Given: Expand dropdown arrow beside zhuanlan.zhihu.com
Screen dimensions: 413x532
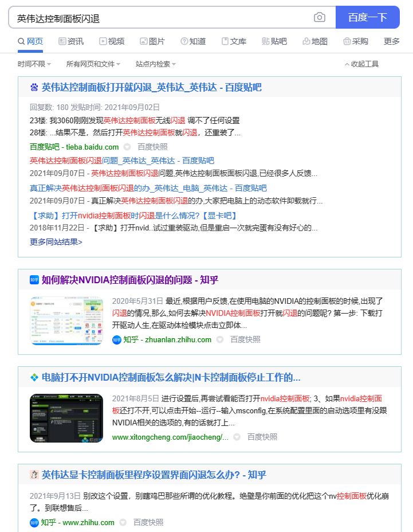Looking at the screenshot, I should coord(220,339).
